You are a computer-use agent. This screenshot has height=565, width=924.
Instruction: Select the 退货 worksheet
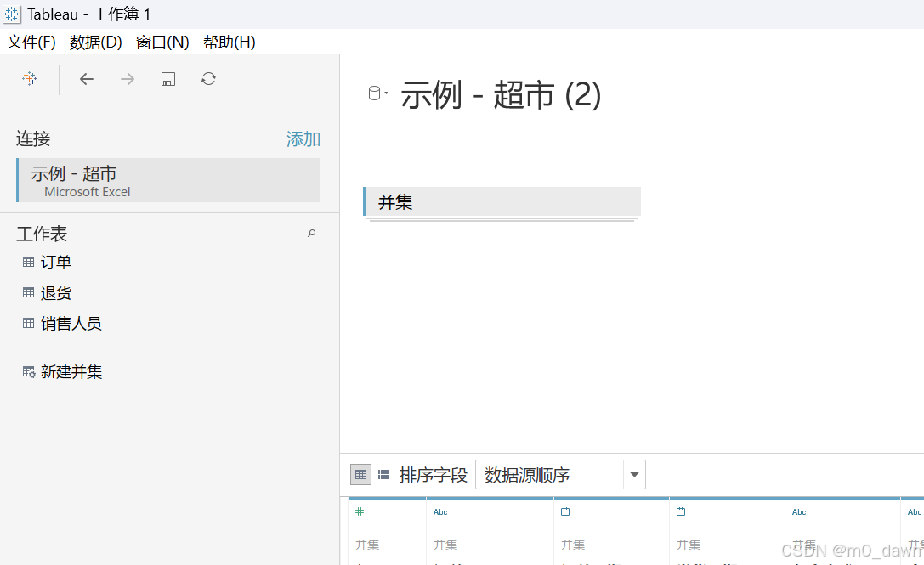click(56, 293)
